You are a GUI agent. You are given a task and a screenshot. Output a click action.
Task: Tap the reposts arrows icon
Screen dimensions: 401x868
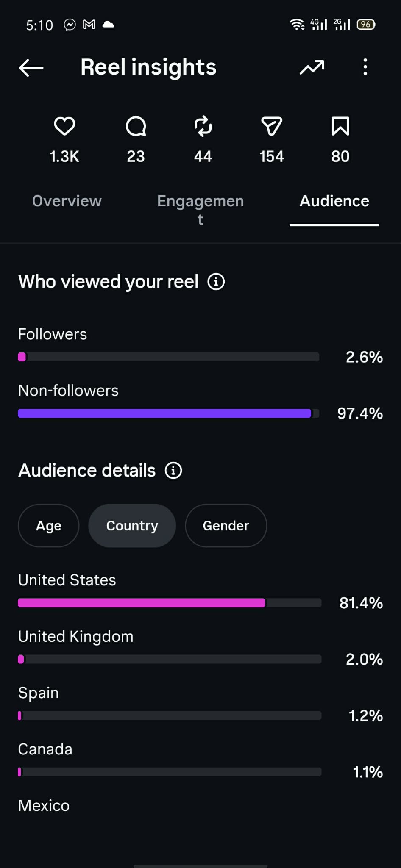point(203,126)
